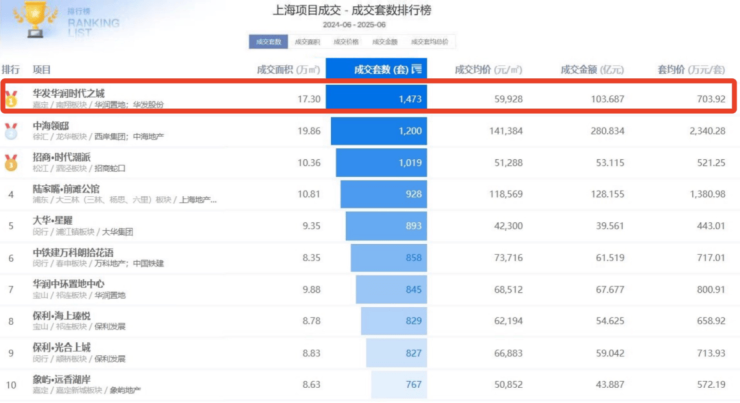Open the 中铁建万科朗拾花语 project link
Image resolution: width=740 pixels, height=403 pixels.
point(73,251)
